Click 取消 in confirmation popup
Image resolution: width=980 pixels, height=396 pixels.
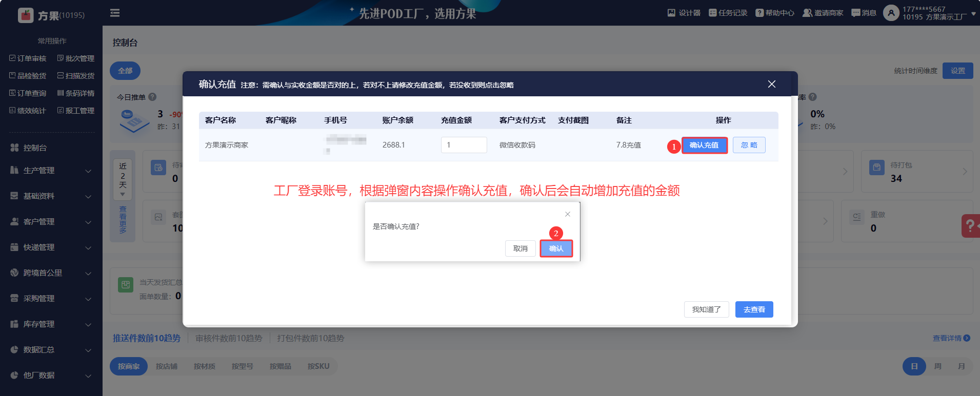(x=521, y=248)
